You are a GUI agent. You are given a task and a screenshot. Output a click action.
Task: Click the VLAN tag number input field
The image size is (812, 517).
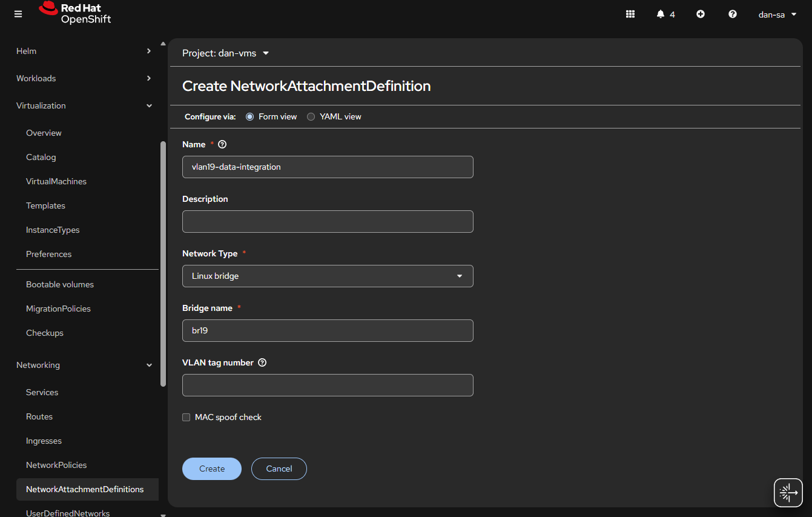click(x=328, y=385)
